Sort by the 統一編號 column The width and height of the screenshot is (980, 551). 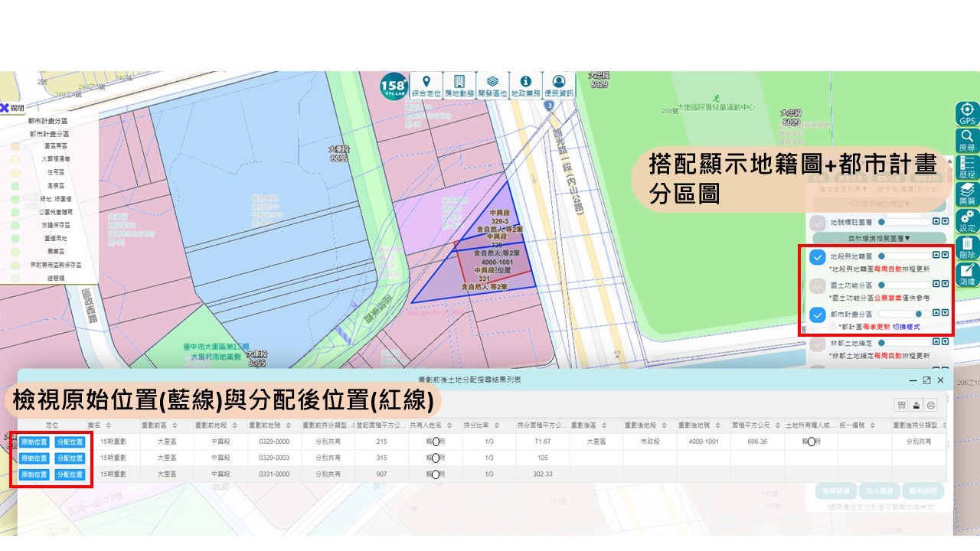pyautogui.click(x=864, y=425)
